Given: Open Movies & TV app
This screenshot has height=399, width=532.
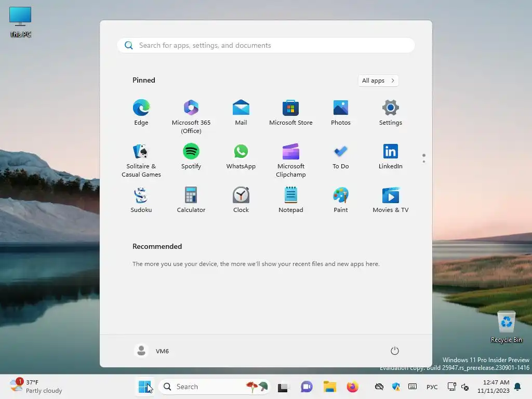Looking at the screenshot, I should pos(391,200).
